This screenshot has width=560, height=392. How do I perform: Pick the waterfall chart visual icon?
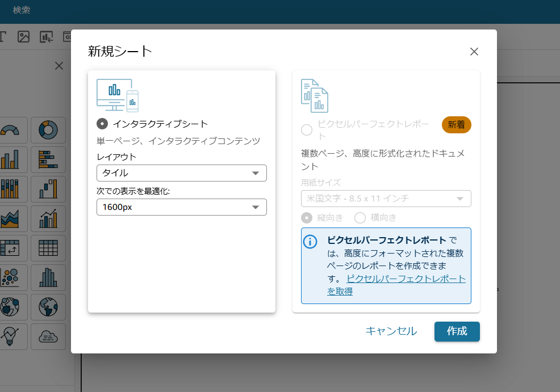[x=48, y=189]
